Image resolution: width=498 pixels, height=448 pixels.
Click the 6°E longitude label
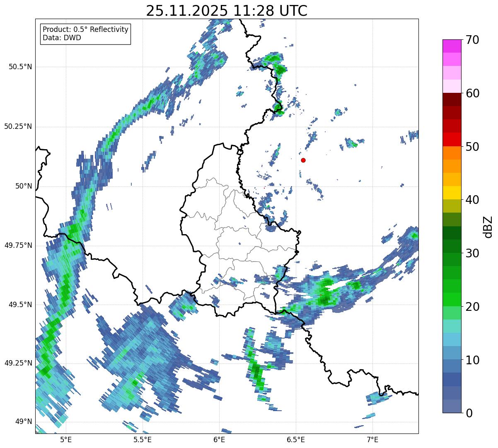(x=219, y=440)
